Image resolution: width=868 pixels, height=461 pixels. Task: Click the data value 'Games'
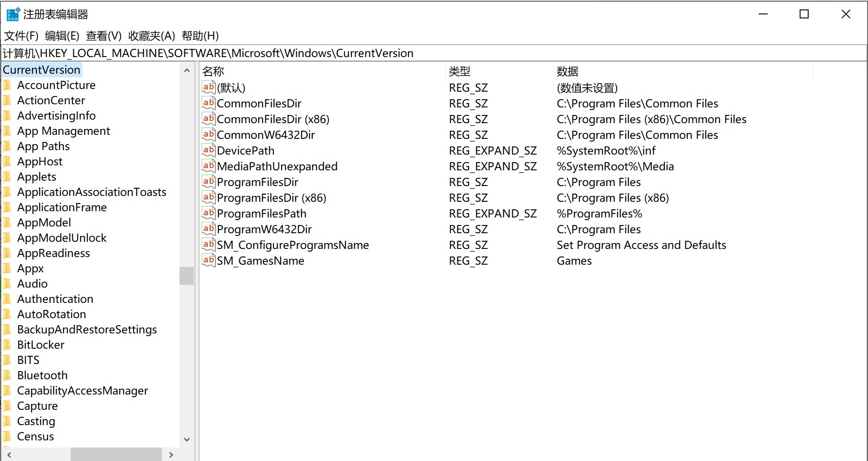[574, 261]
